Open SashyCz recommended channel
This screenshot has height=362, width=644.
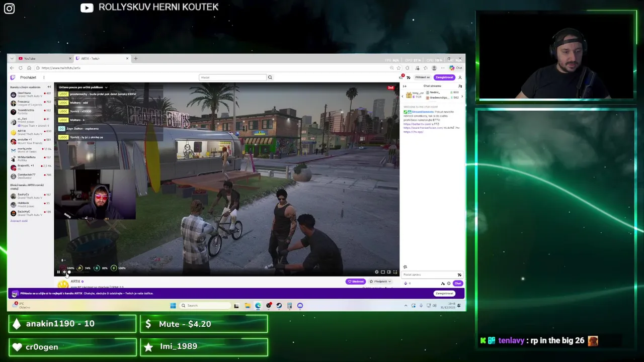click(x=30, y=196)
